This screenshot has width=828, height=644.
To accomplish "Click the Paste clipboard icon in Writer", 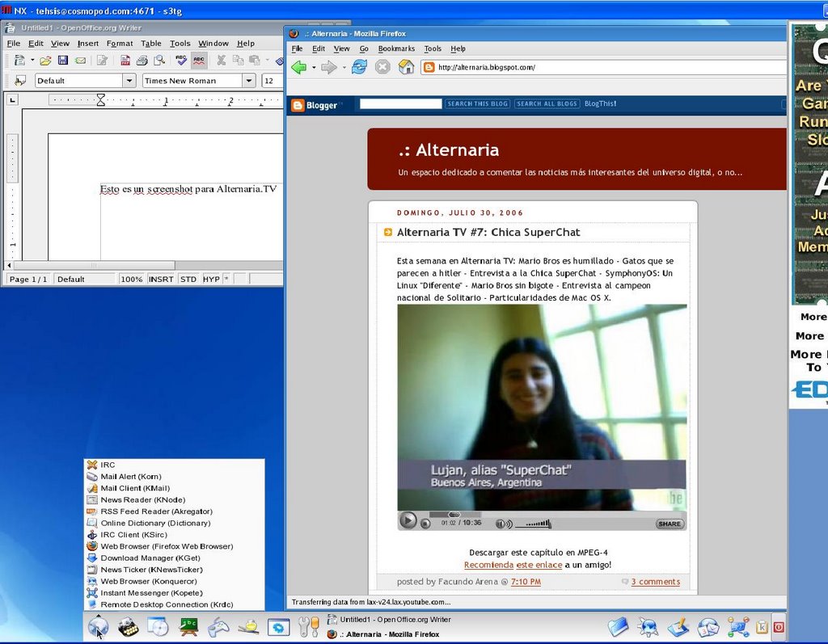I will (x=255, y=60).
